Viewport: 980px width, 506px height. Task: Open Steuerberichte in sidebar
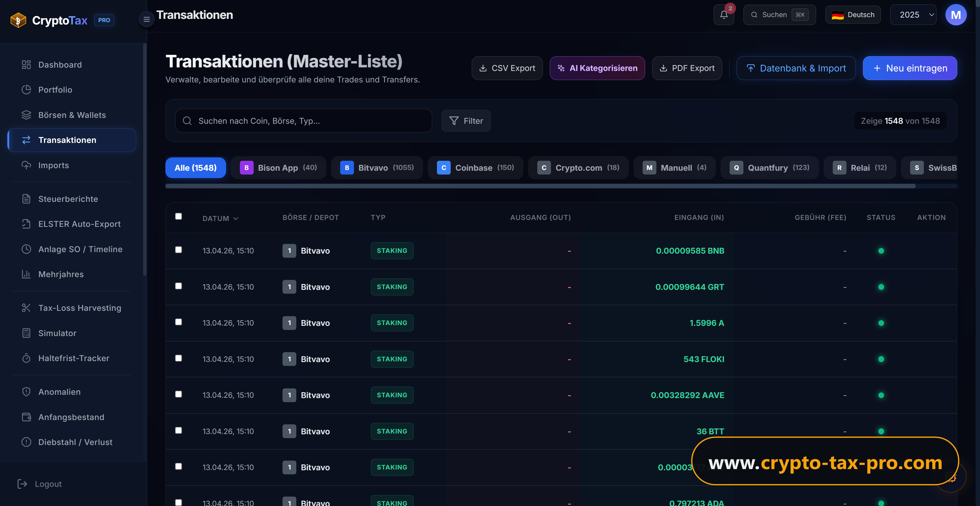[x=71, y=199]
